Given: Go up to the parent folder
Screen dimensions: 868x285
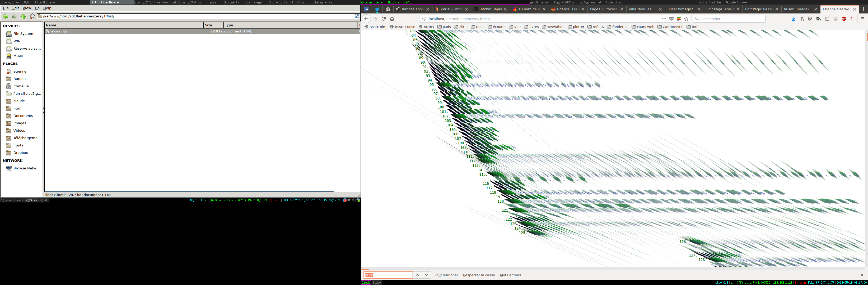Looking at the screenshot, I should point(23,16).
